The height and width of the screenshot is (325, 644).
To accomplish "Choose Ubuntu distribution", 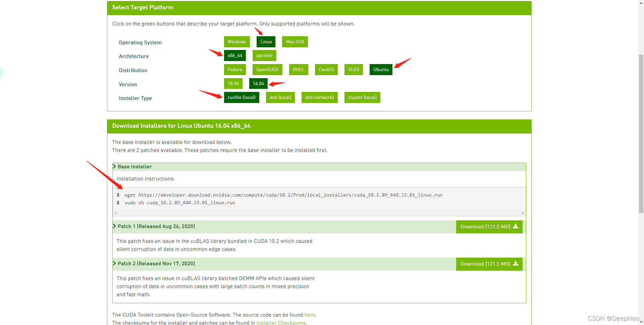I will [x=381, y=70].
